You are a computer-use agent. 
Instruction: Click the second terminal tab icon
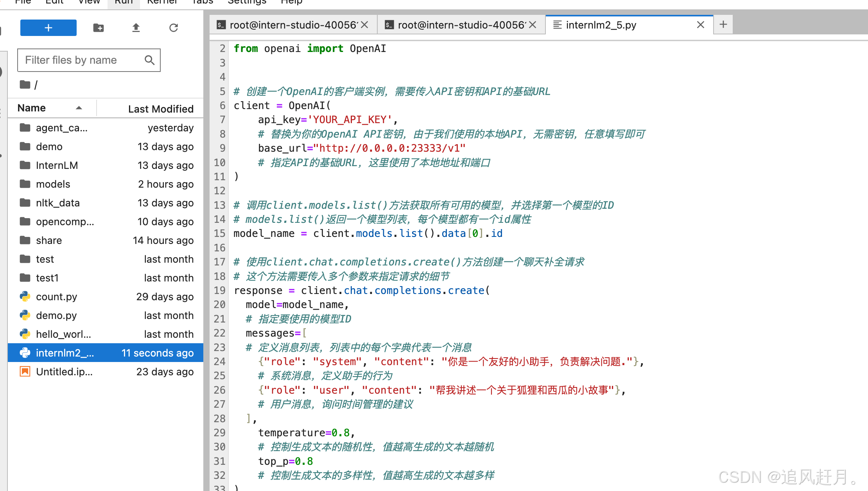389,25
